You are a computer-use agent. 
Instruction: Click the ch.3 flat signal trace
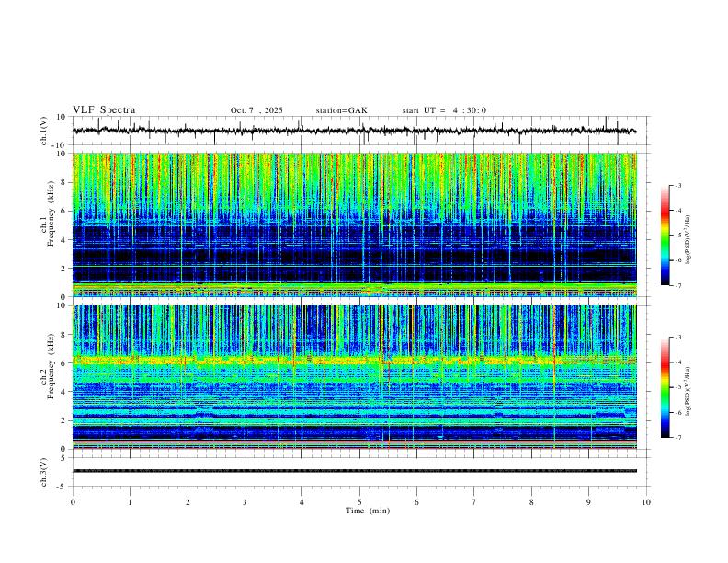click(x=354, y=471)
